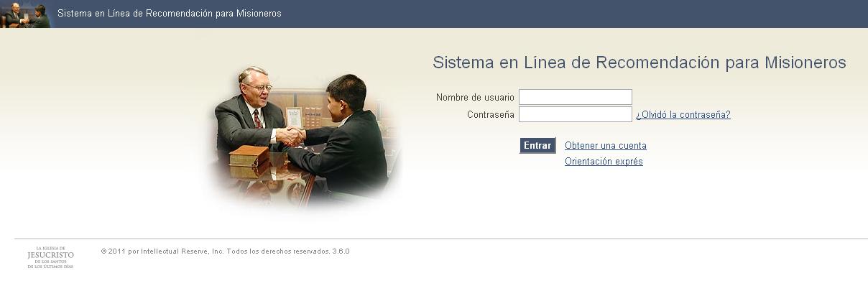The width and height of the screenshot is (868, 296).
Task: Click the Nombre de usuario label
Action: [x=475, y=97]
